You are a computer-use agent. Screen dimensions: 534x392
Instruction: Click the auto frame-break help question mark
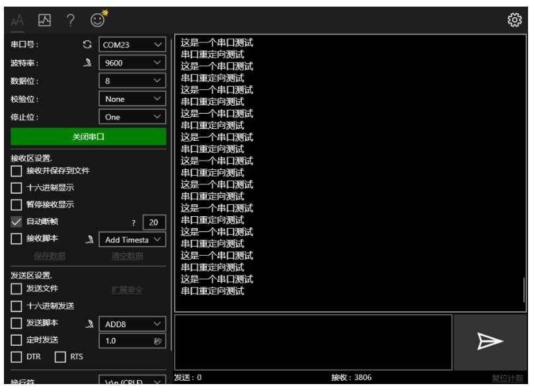coord(133,223)
